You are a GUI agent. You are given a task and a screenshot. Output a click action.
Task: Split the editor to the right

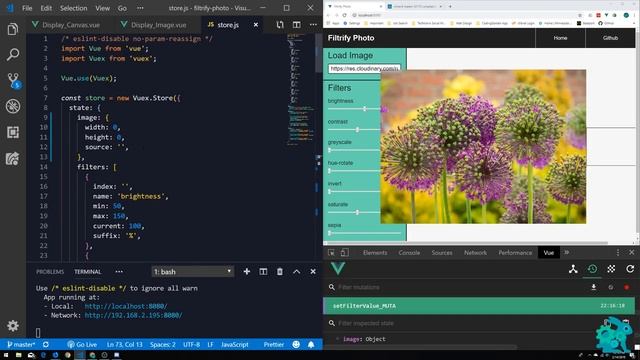(297, 25)
